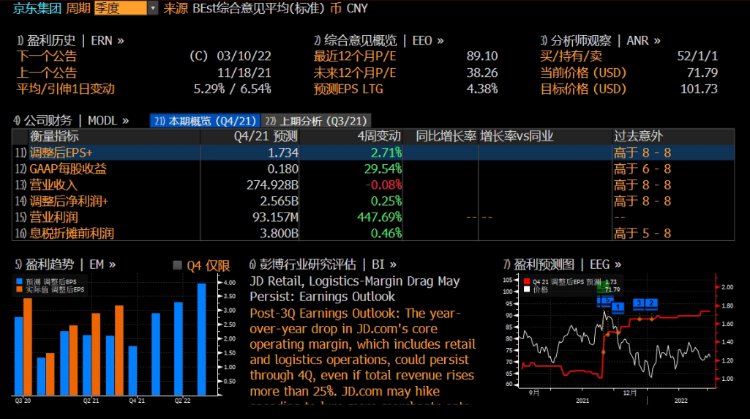Image resolution: width=750 pixels, height=419 pixels.
Task: Click the 52/1/1 analyst rating value
Action: click(x=697, y=56)
